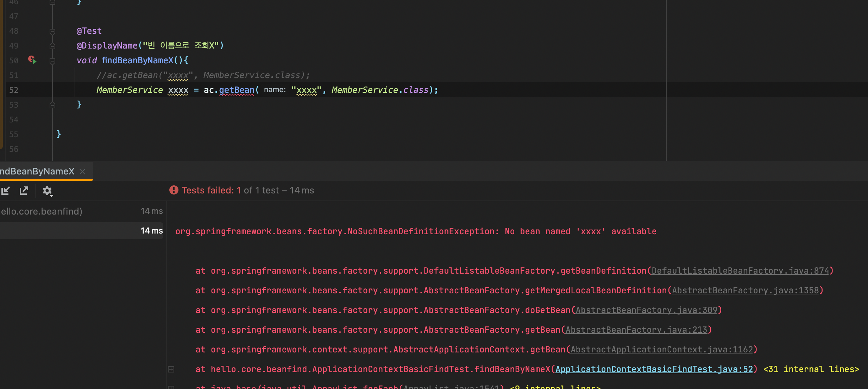The height and width of the screenshot is (389, 868).
Task: Click the plus expander beside findBeanByNameX stack line
Action: click(171, 369)
